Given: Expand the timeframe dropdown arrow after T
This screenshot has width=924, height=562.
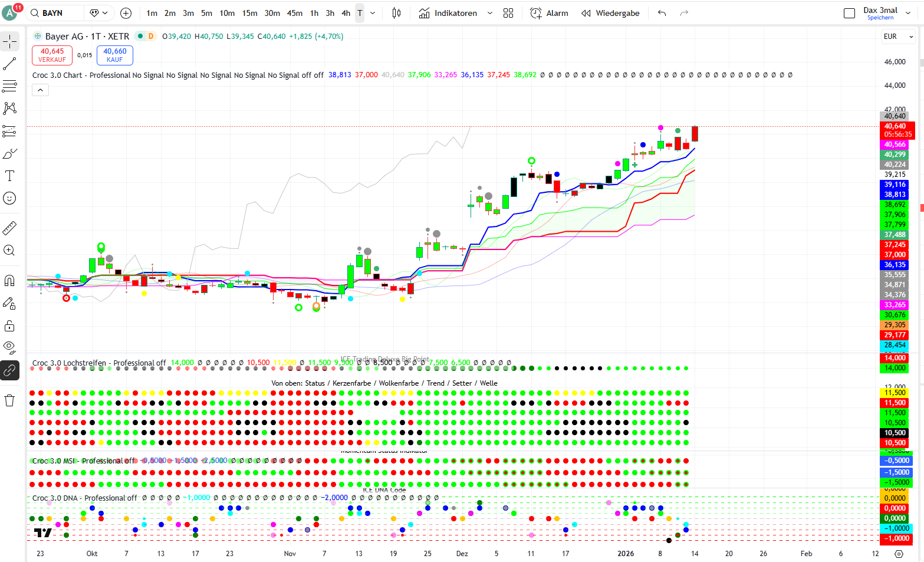Looking at the screenshot, I should click(373, 13).
